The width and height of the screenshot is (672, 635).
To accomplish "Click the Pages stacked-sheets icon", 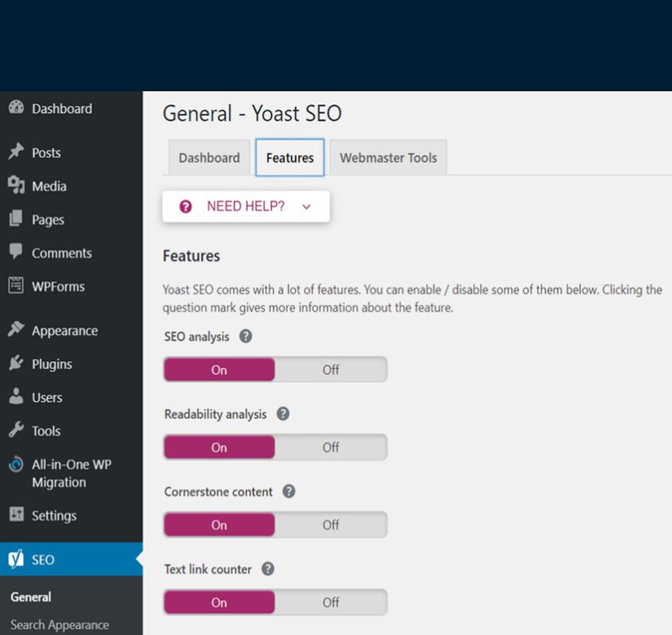I will (16, 218).
